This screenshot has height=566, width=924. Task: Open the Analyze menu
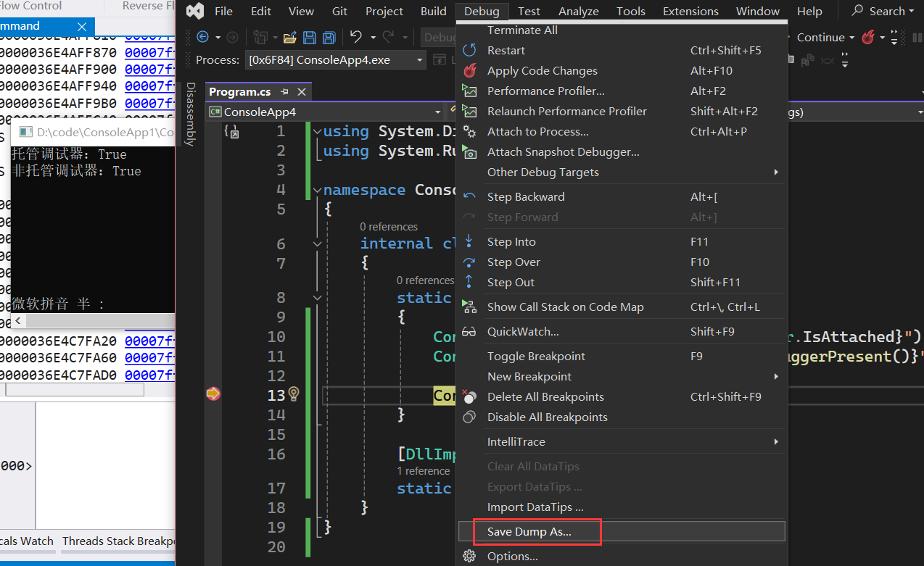click(579, 11)
